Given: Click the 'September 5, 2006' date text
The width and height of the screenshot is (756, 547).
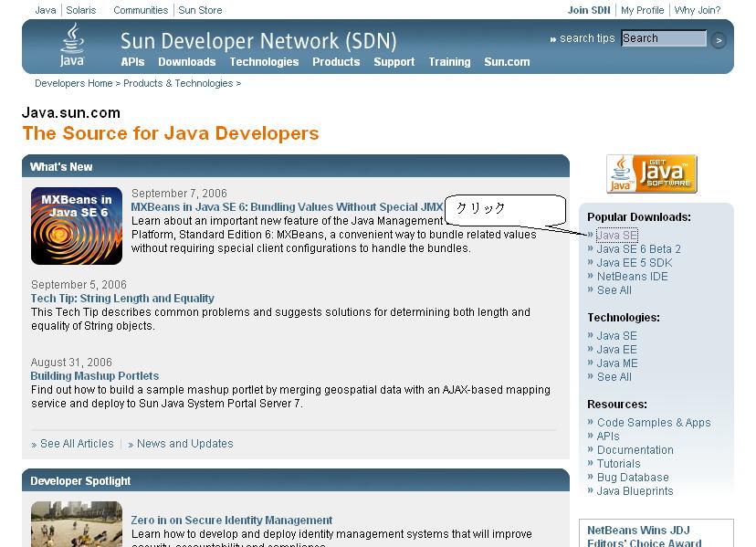Looking at the screenshot, I should click(79, 285).
